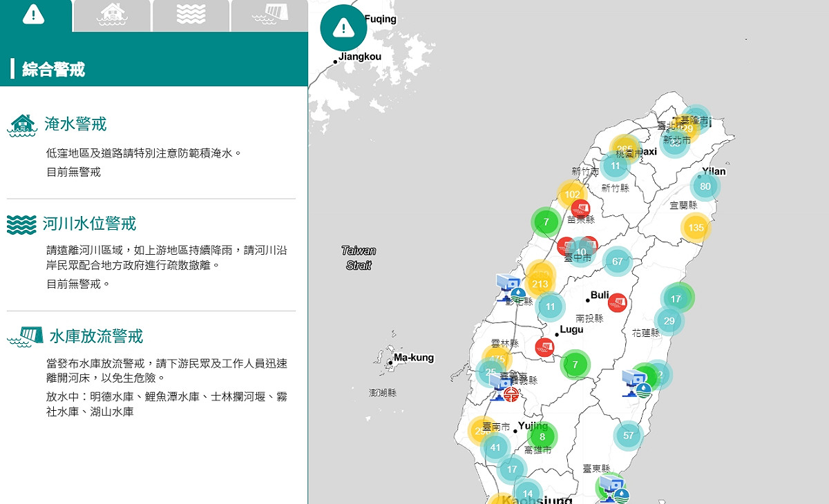Image resolution: width=829 pixels, height=504 pixels.
Task: Expand the teal 17 cluster below 高雄市
Action: [x=512, y=469]
